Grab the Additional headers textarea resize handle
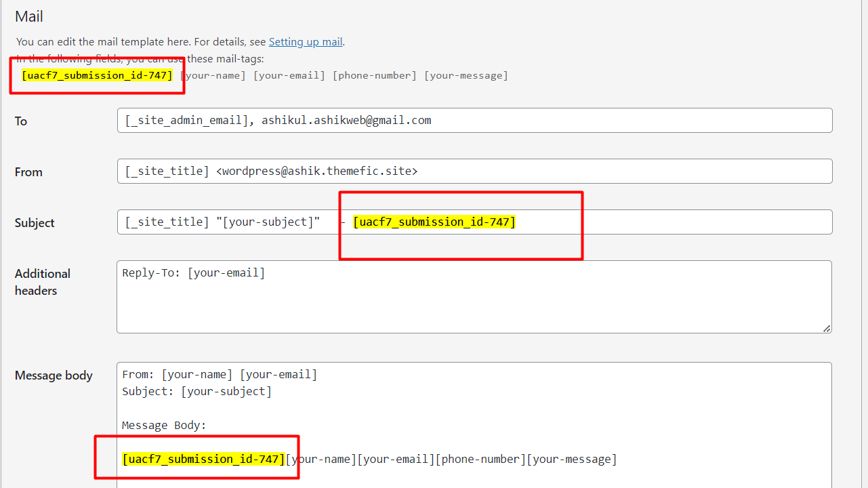The width and height of the screenshot is (868, 488). pyautogui.click(x=827, y=328)
